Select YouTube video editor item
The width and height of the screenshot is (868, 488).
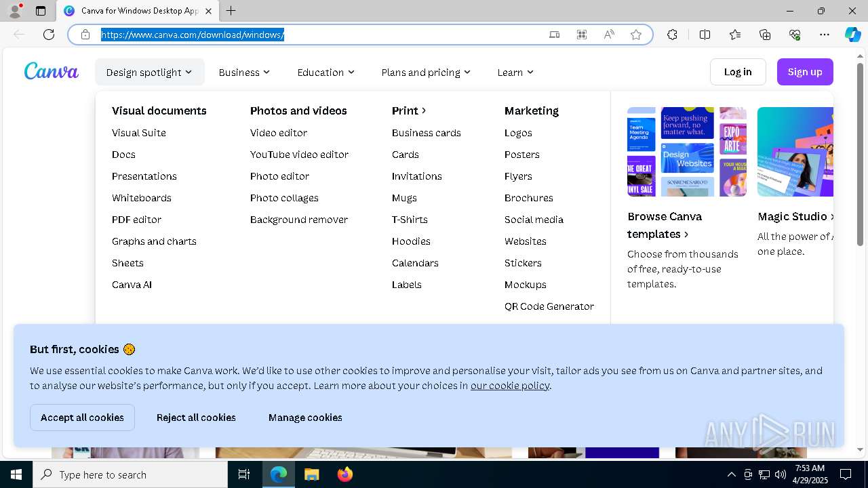pos(299,155)
